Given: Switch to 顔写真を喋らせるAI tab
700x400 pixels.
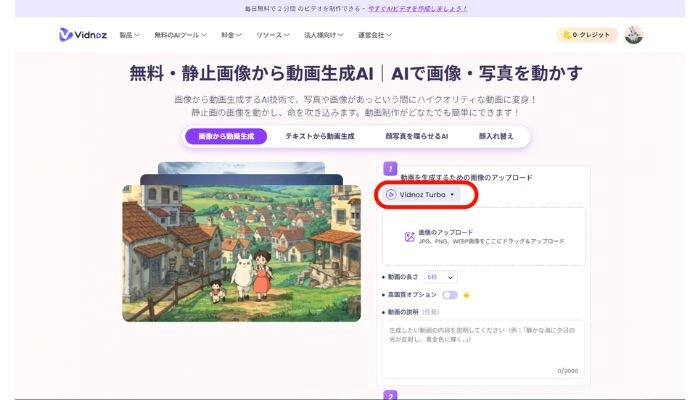Looking at the screenshot, I should pyautogui.click(x=417, y=136).
